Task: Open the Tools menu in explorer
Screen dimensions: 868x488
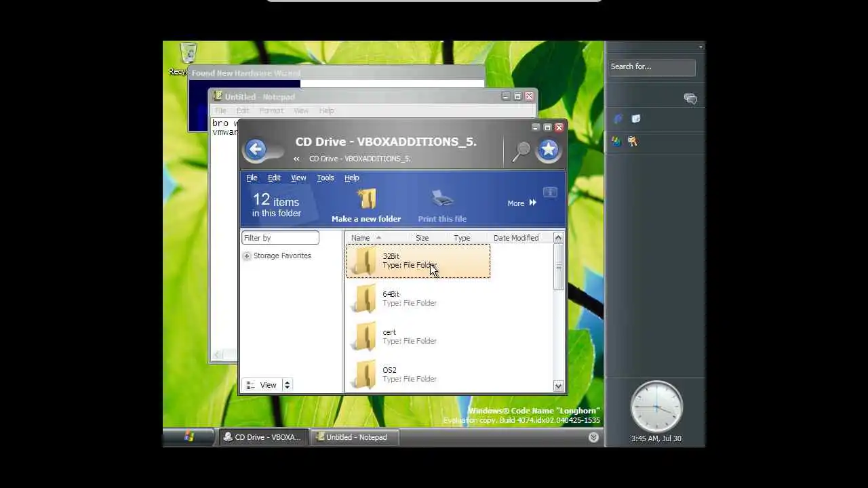Action: [325, 178]
